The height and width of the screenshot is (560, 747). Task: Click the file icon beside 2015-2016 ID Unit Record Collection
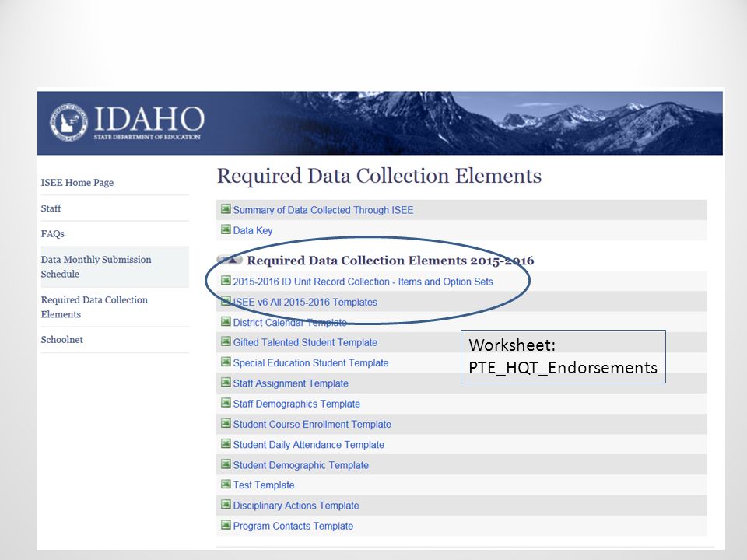point(226,281)
